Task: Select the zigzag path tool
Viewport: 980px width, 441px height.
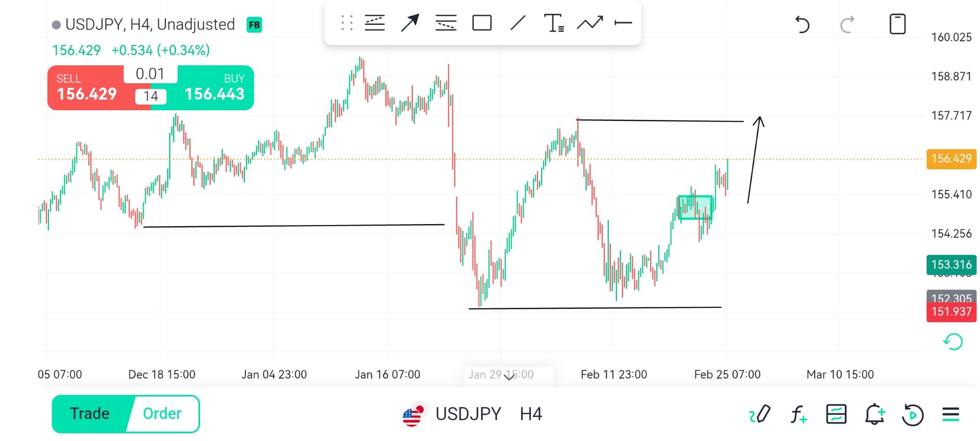Action: pos(590,23)
